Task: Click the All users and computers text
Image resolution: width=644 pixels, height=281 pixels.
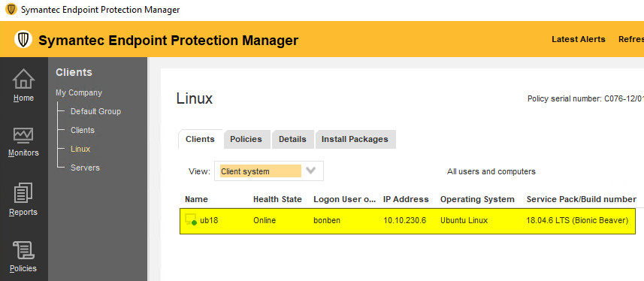Action: click(491, 171)
